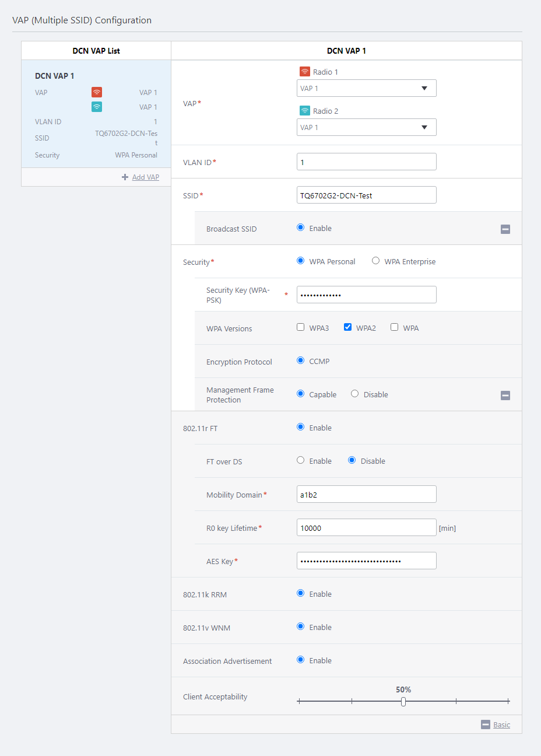Viewport: 541px width, 756px height.
Task: Enable FT over DS radio button
Action: 301,460
